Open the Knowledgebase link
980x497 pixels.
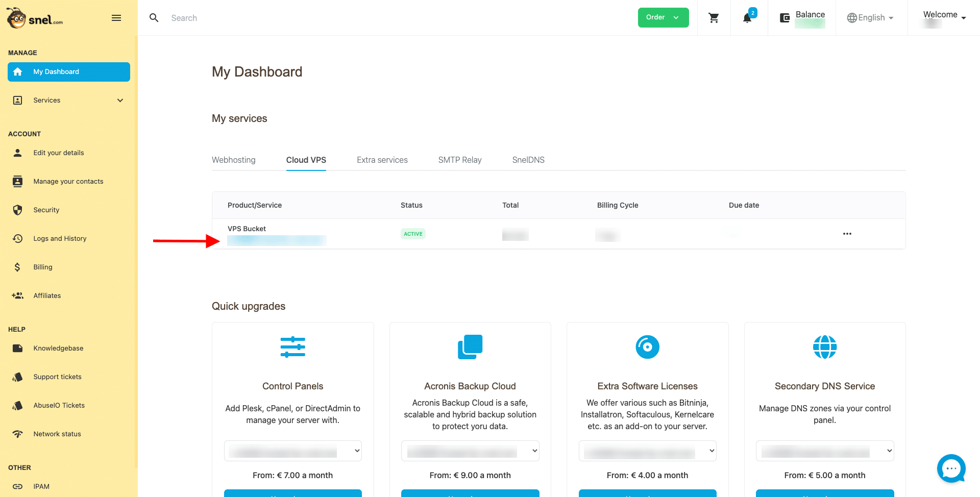pos(58,348)
